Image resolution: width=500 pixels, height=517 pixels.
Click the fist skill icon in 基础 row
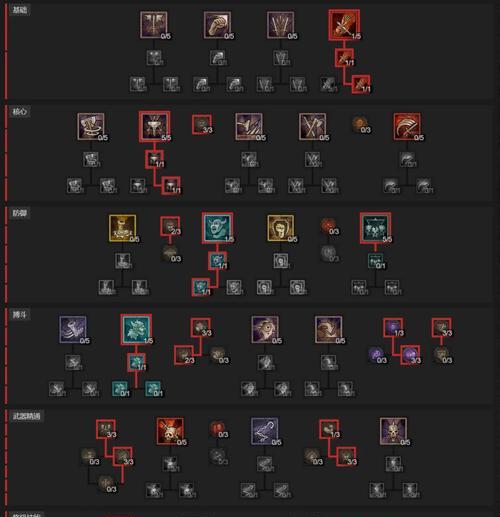click(x=217, y=25)
